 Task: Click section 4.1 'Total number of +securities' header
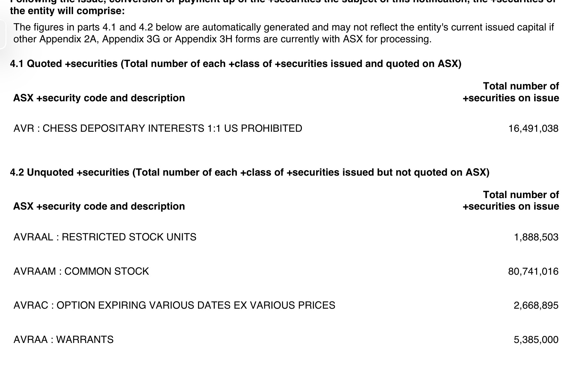511,92
